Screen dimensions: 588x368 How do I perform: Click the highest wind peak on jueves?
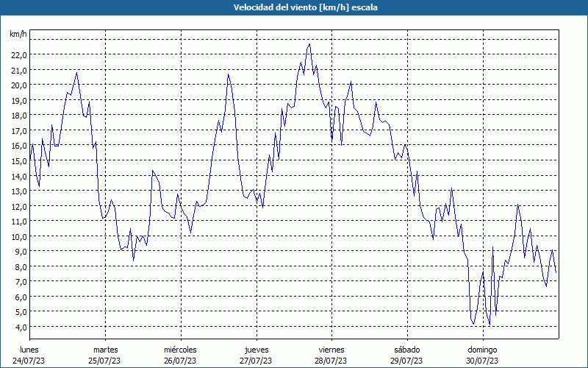[309, 44]
